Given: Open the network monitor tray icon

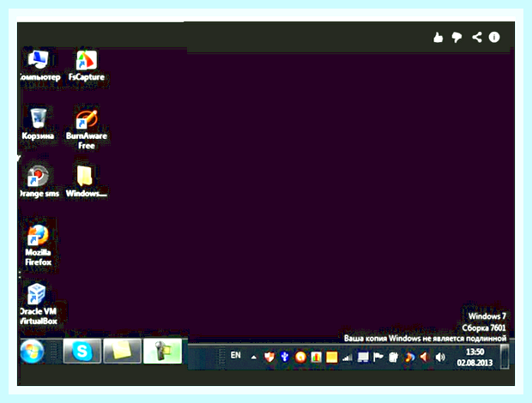Looking at the screenshot, I should pyautogui.click(x=363, y=357).
